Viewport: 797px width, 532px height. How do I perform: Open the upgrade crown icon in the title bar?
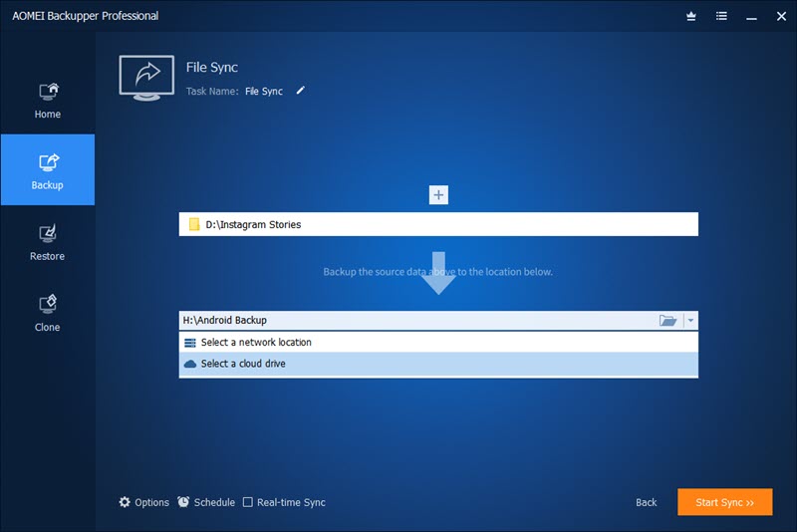(690, 16)
